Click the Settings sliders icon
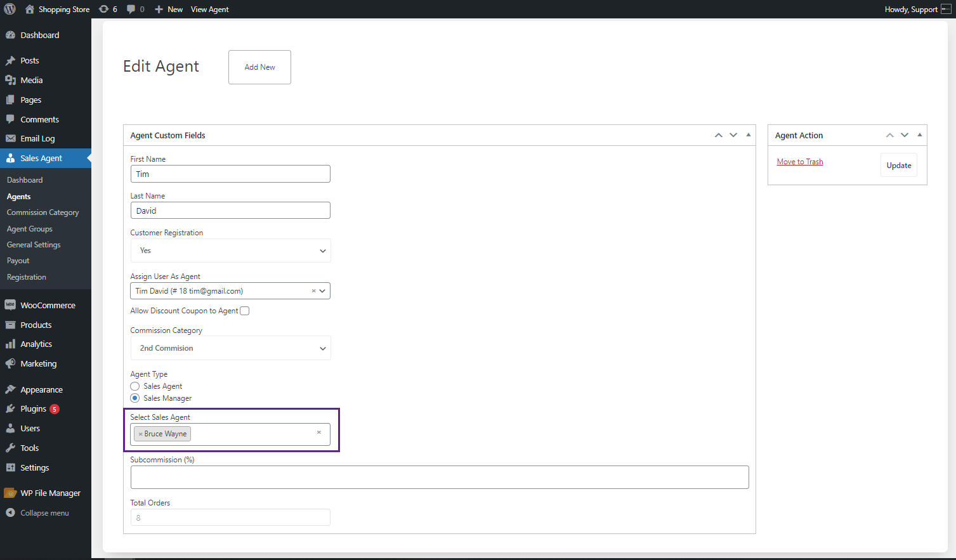Viewport: 956px width, 560px height. [10, 467]
